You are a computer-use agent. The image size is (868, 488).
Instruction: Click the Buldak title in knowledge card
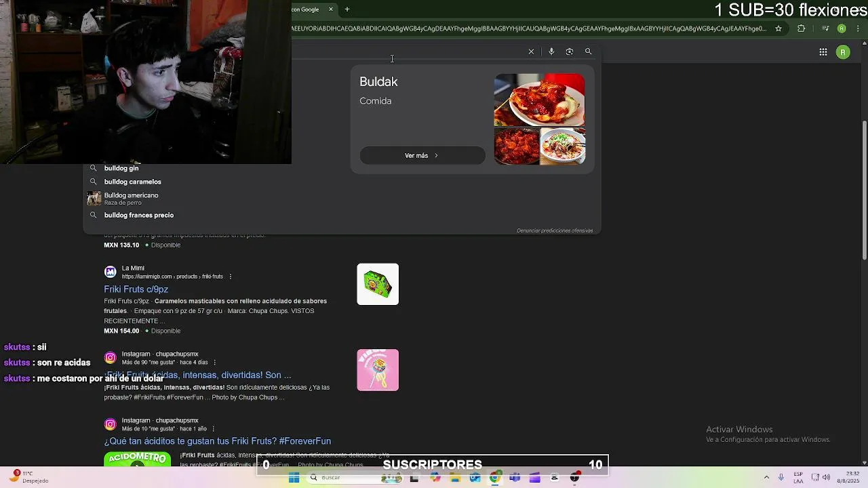[378, 81]
